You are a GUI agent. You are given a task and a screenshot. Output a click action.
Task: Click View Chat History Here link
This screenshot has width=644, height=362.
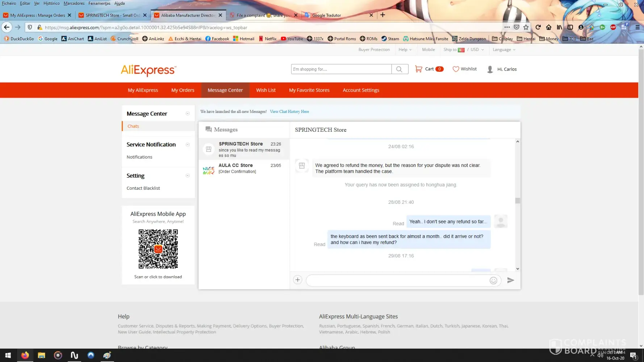[x=289, y=111]
